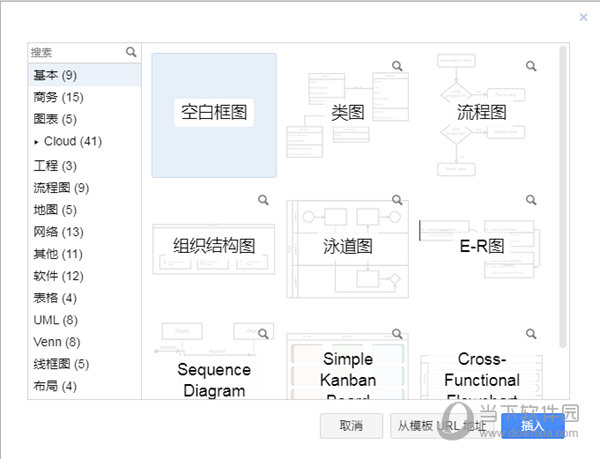Open the 网络 (13) category
Viewport: 600px width, 459px height.
coord(85,232)
